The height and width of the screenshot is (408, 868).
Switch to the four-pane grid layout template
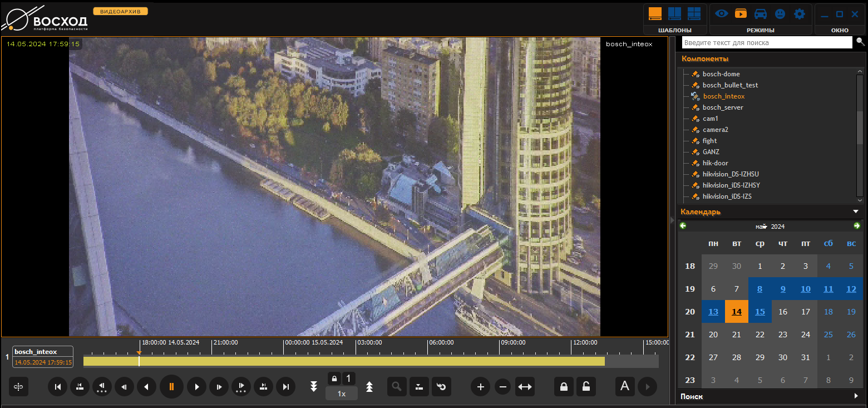pos(694,14)
